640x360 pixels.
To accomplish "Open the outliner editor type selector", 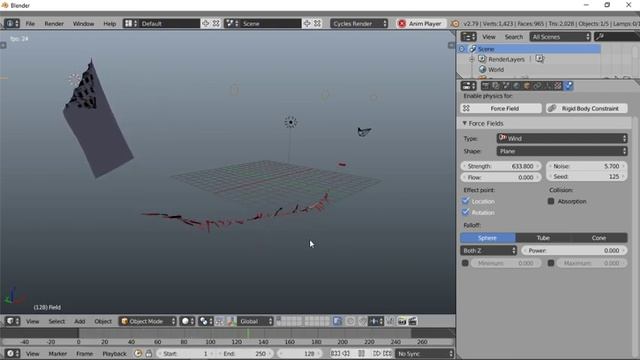I will 469,37.
